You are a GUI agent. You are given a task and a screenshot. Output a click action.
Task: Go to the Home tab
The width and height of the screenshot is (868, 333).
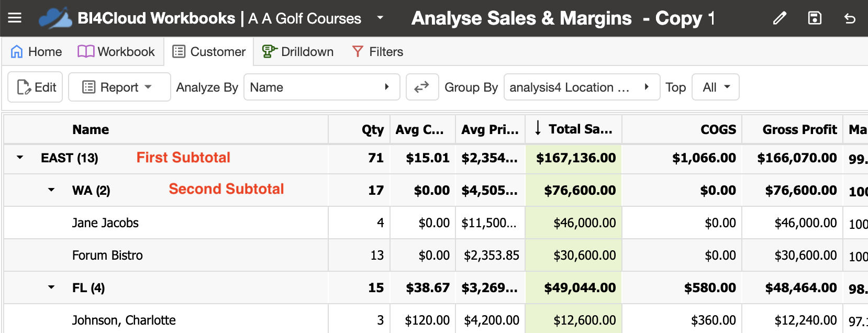point(36,52)
